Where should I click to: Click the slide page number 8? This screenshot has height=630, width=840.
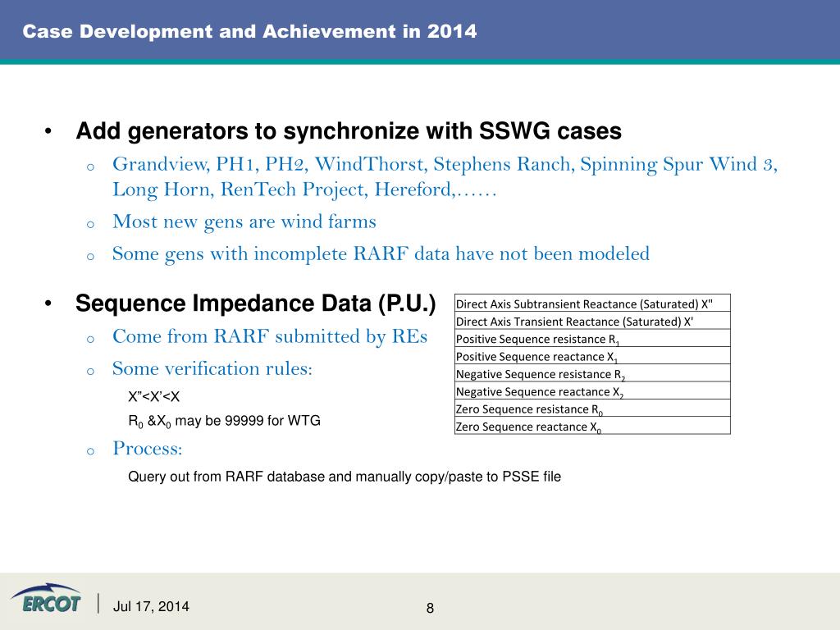[430, 608]
